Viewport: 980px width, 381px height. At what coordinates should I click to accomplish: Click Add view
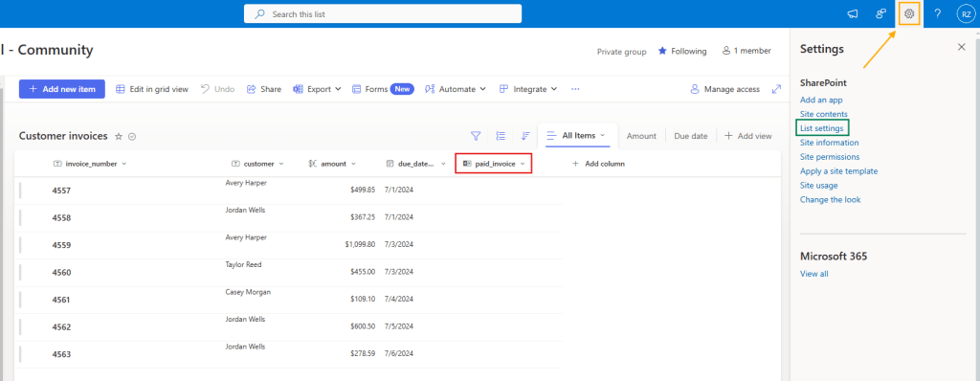(748, 136)
